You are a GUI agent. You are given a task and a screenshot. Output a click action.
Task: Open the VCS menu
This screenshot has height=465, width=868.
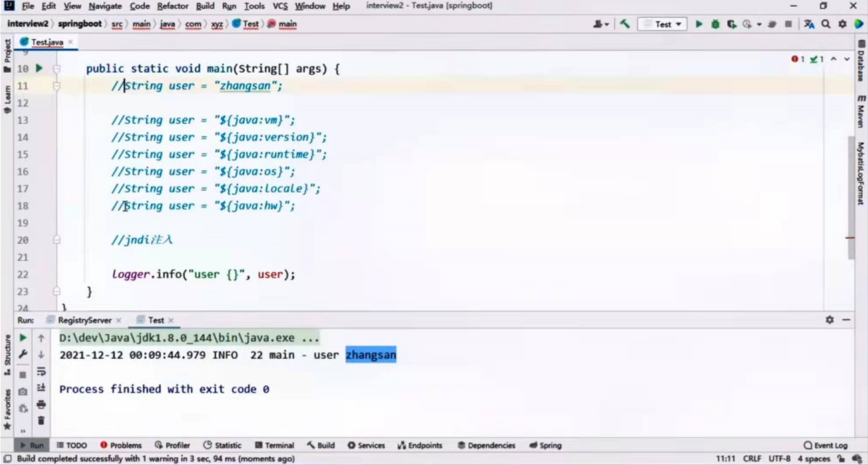pos(280,6)
